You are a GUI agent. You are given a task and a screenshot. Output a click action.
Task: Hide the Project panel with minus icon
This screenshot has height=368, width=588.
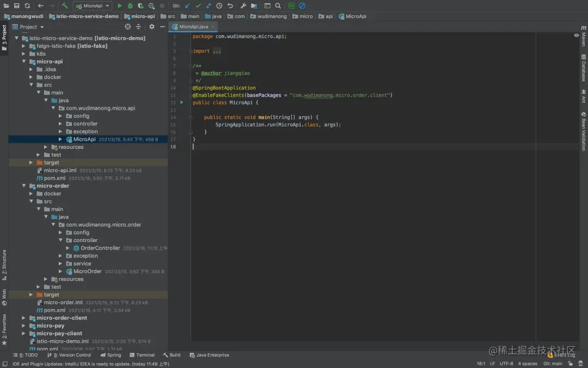(162, 27)
